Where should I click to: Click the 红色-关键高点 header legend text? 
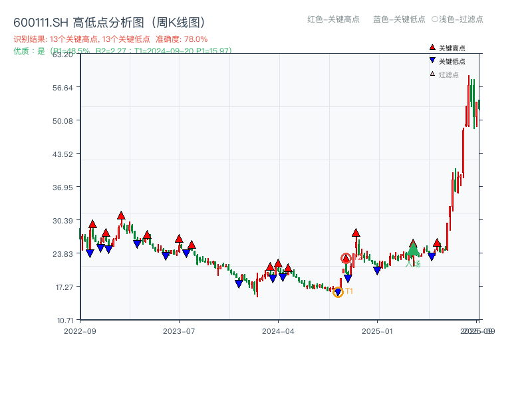click(x=333, y=19)
